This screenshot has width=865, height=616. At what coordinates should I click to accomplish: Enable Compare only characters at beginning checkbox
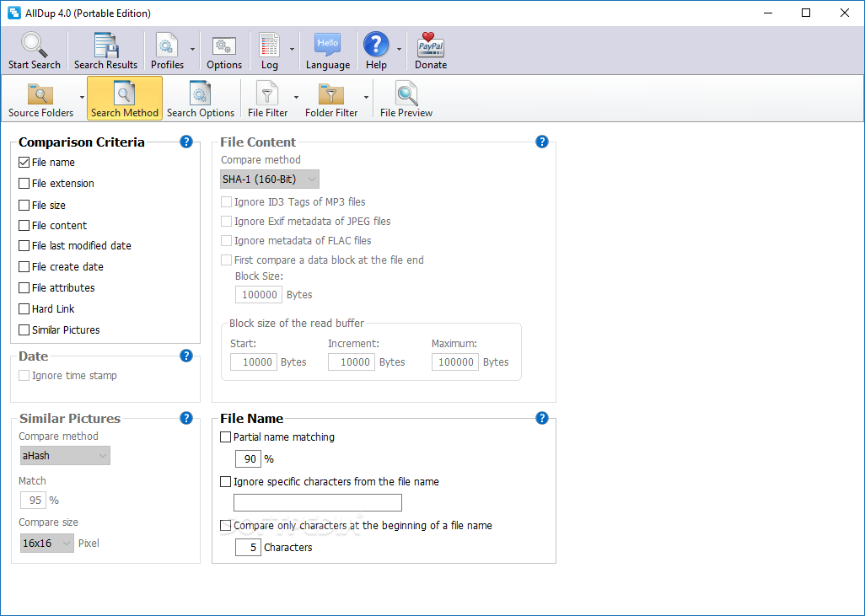[x=225, y=526]
